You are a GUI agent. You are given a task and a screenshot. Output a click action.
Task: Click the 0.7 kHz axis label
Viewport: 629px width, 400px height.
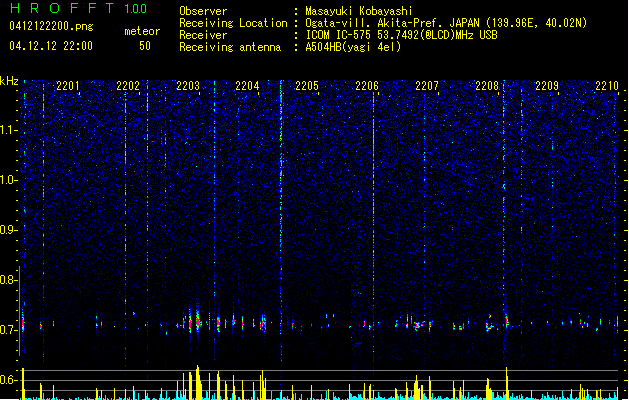coord(8,330)
